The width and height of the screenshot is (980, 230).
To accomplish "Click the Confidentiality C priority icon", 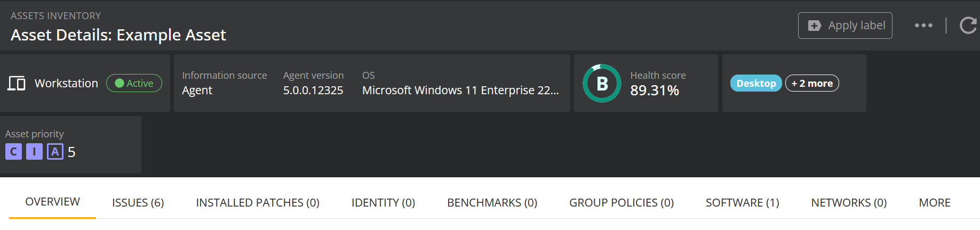I will point(13,152).
